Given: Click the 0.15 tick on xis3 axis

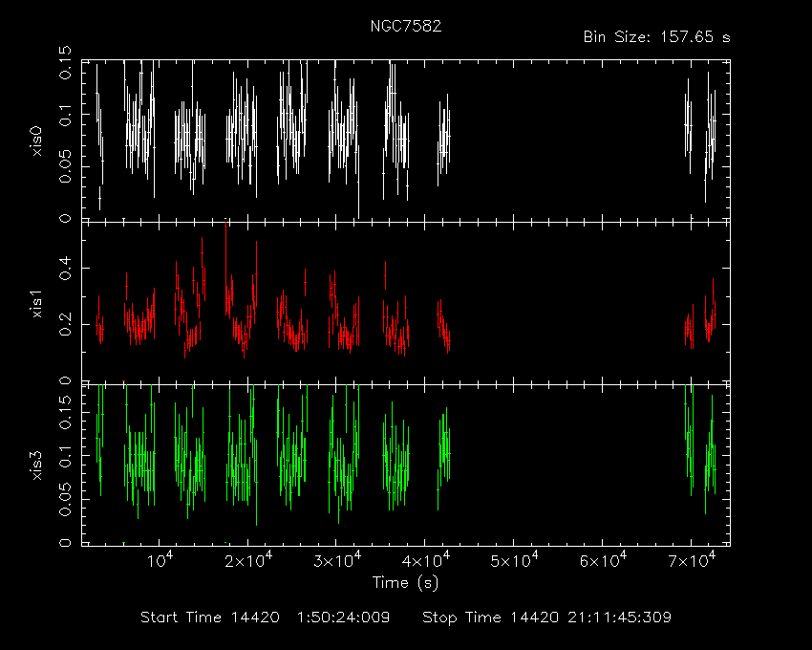Looking at the screenshot, I should click(x=65, y=412).
